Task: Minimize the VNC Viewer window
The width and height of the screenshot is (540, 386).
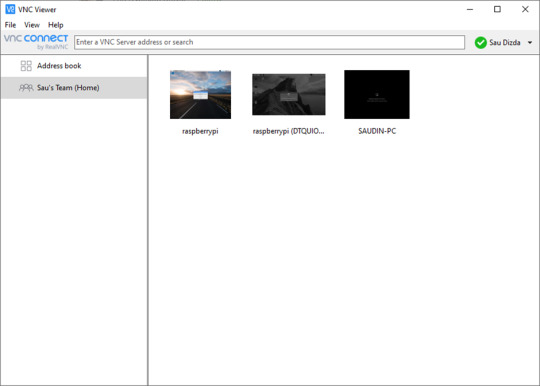Action: [470, 9]
